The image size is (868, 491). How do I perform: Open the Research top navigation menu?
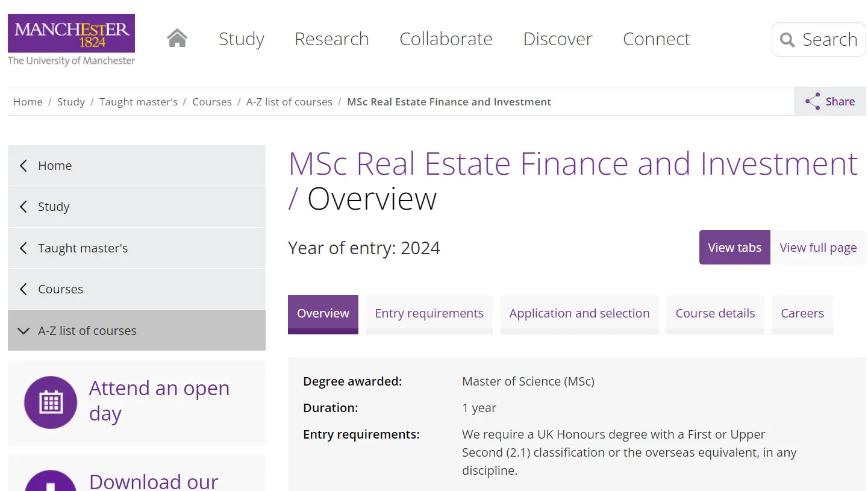(331, 39)
